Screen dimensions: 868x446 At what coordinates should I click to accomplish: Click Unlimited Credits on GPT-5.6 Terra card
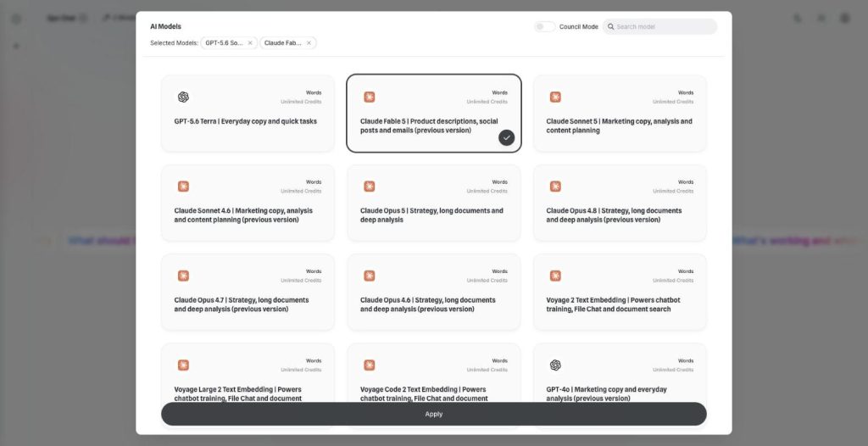(301, 102)
